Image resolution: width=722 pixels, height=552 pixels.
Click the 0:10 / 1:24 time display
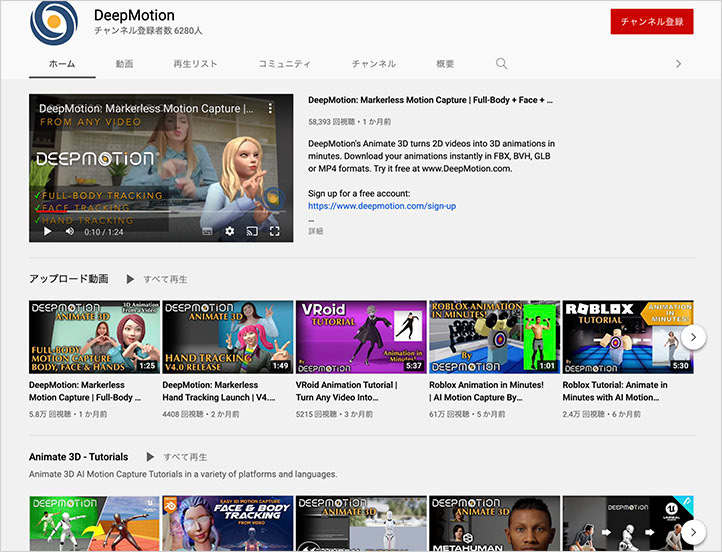point(104,232)
